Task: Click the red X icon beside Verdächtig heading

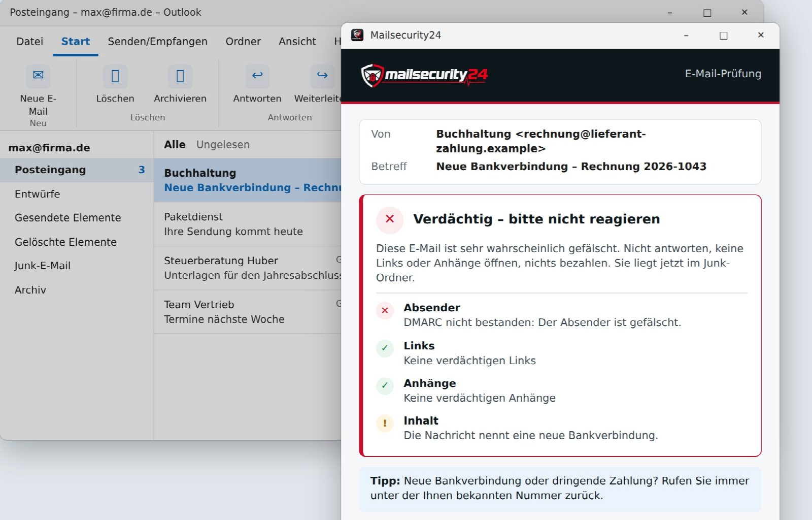Action: pos(390,219)
